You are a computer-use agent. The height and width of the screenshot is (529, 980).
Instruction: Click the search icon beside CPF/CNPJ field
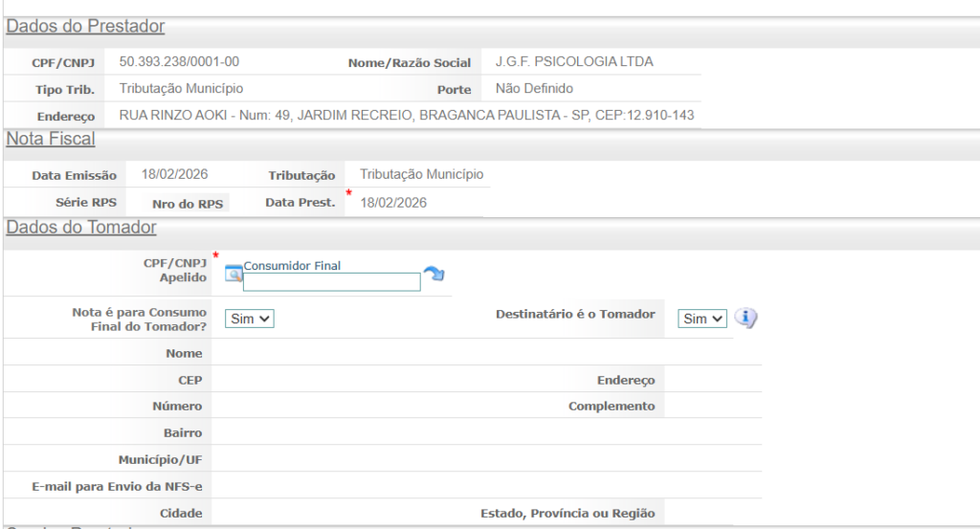(234, 275)
